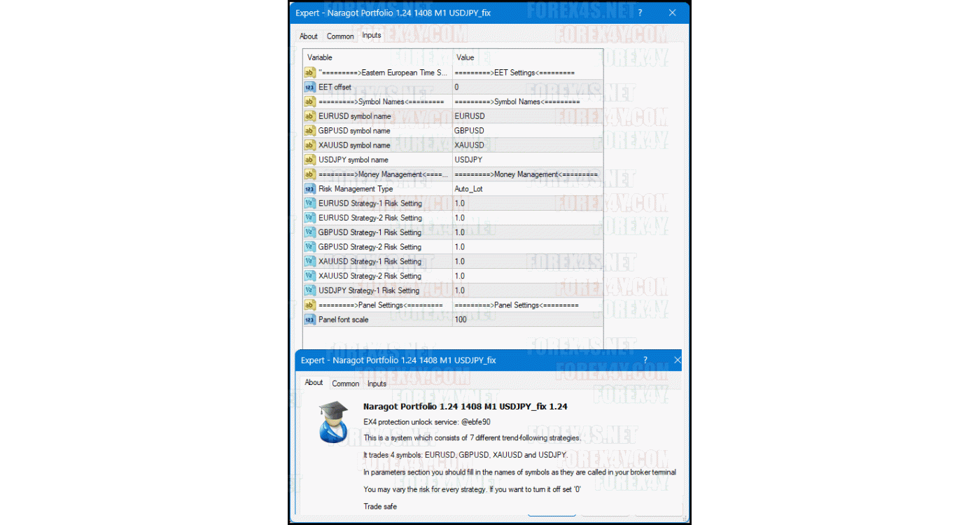Image resolution: width=980 pixels, height=525 pixels.
Task: Click the USDJPY Strategy-1 Risk Setting icon
Action: coord(309,290)
